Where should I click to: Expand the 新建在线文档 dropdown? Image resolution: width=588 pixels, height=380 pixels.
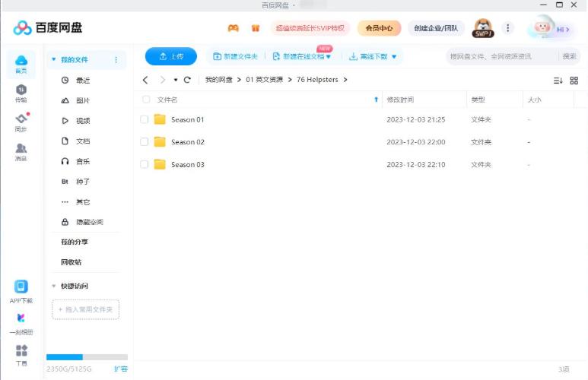tap(329, 56)
